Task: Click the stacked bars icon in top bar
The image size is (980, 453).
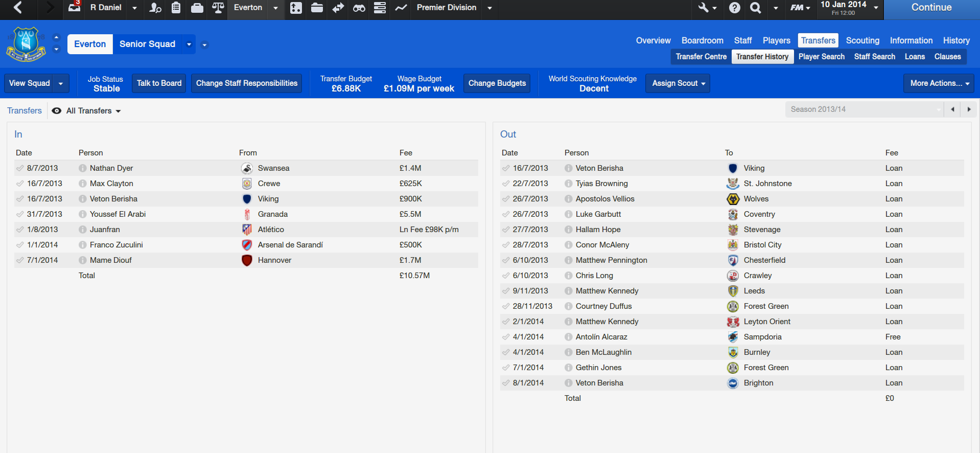Action: pyautogui.click(x=380, y=8)
